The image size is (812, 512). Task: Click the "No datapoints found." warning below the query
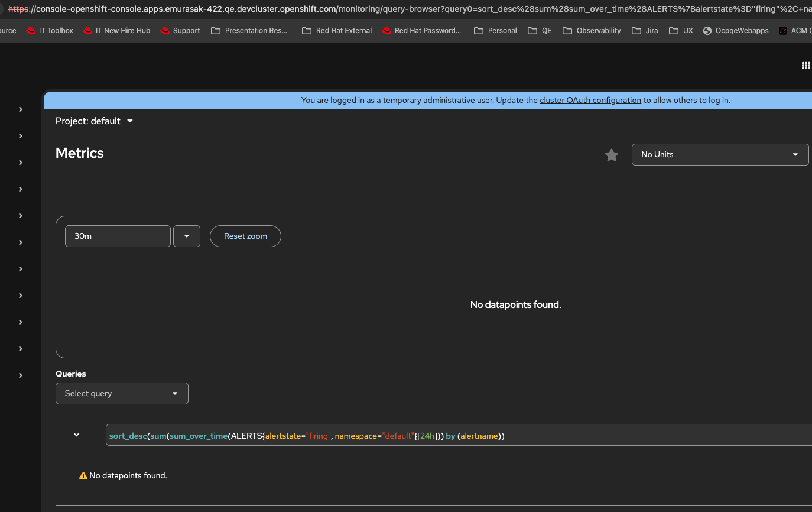(x=128, y=475)
